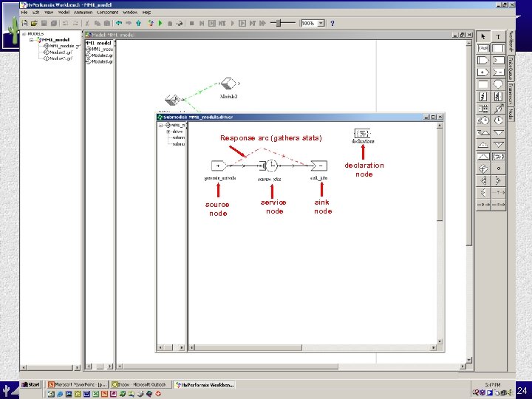Click the clock service node on canvas
This screenshot has width=532, height=399.
[x=270, y=166]
